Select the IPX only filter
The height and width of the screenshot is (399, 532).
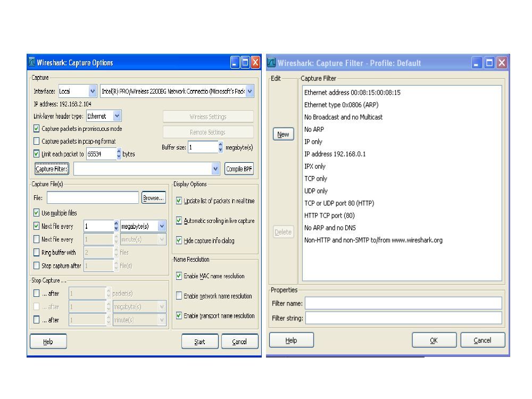[314, 166]
